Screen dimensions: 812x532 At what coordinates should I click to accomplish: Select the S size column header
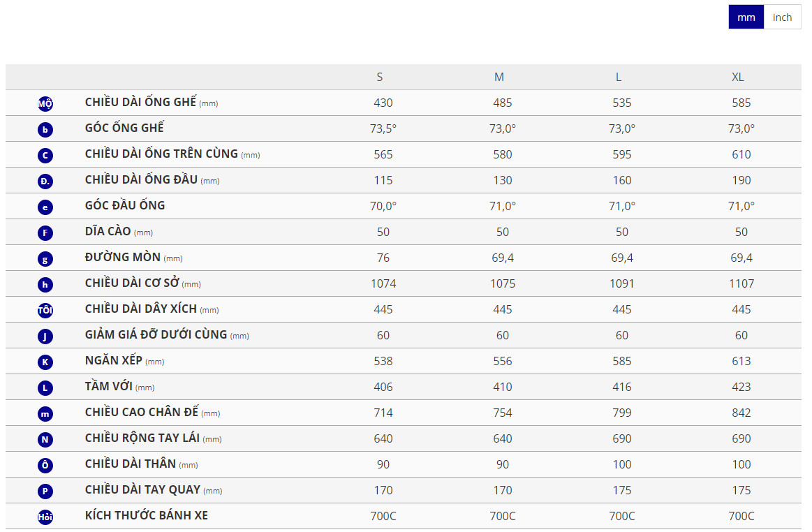[380, 77]
